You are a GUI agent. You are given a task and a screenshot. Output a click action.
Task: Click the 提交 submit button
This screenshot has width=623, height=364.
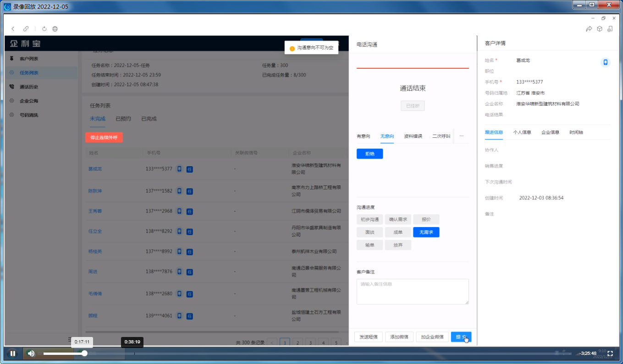(x=461, y=337)
